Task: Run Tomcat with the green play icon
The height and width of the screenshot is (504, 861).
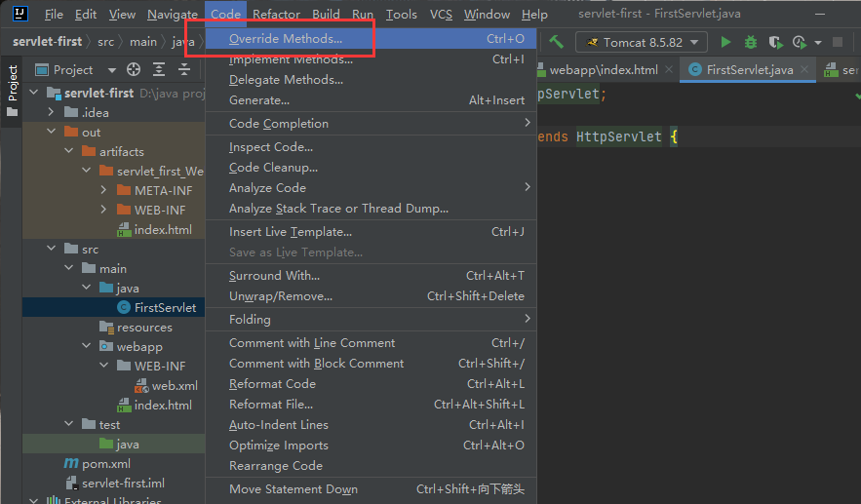Action: pos(725,42)
